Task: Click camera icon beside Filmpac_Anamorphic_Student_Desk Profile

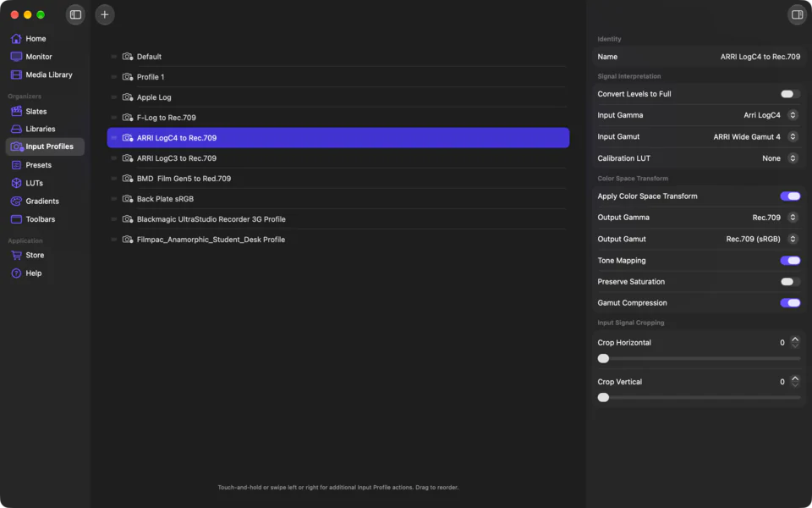Action: point(128,240)
